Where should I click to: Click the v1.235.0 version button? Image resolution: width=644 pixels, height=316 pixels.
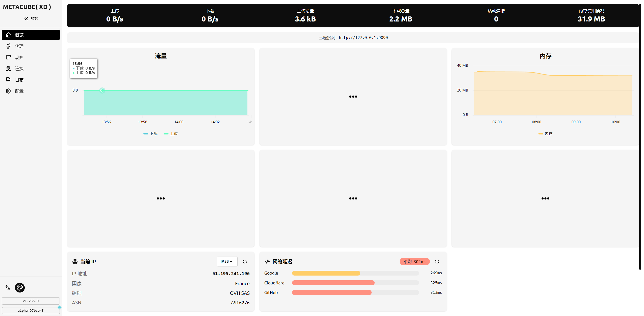click(x=31, y=301)
